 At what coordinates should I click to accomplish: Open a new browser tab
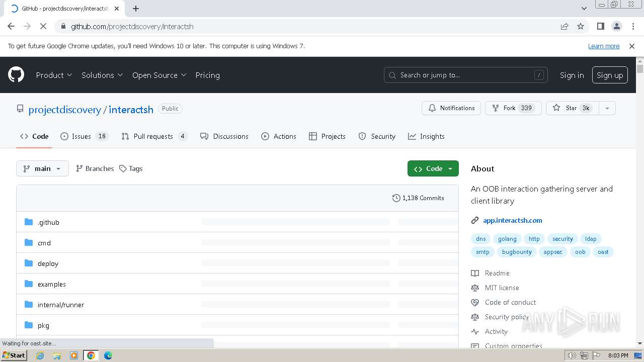(x=136, y=9)
